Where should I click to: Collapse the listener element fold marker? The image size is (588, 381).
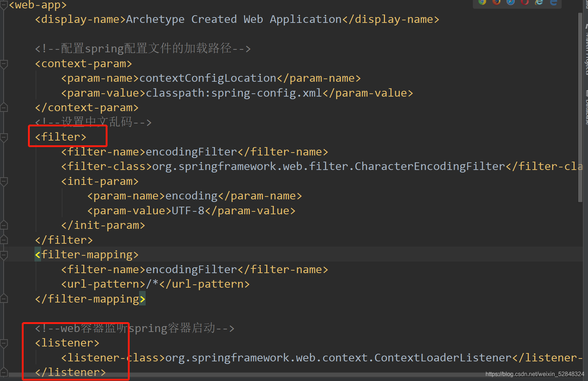click(x=4, y=343)
